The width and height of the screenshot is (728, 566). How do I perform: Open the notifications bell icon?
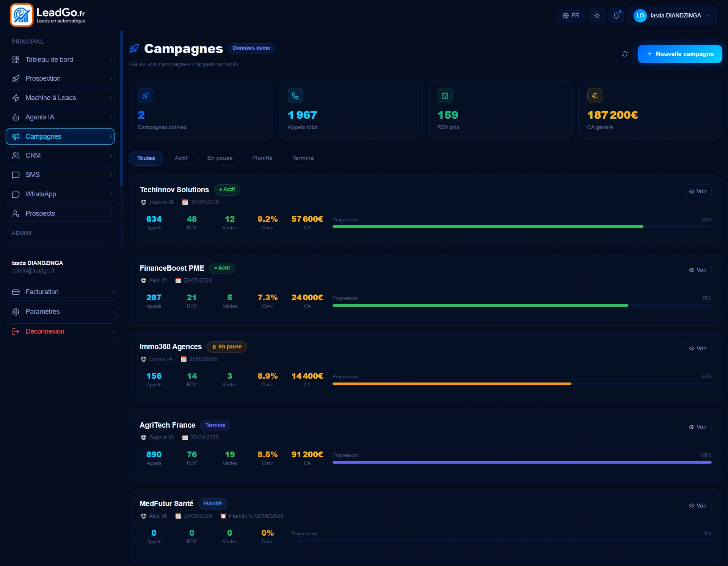pos(616,16)
